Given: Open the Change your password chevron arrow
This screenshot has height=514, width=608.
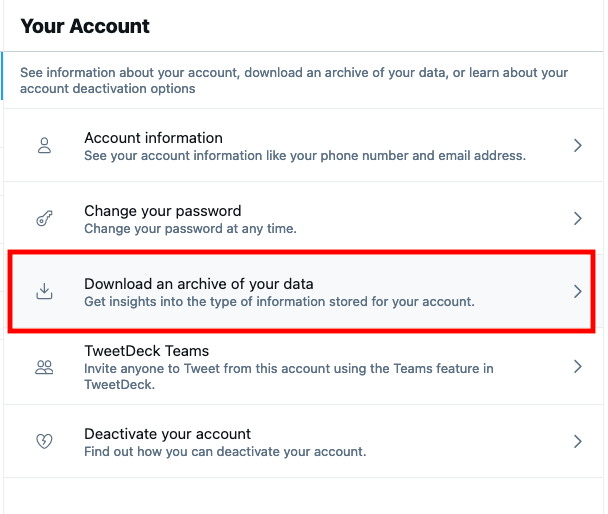Looking at the screenshot, I should (x=577, y=218).
